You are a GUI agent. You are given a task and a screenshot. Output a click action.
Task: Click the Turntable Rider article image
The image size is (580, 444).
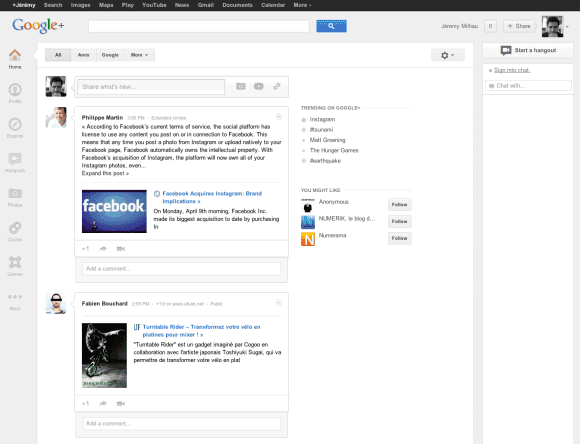coord(104,356)
